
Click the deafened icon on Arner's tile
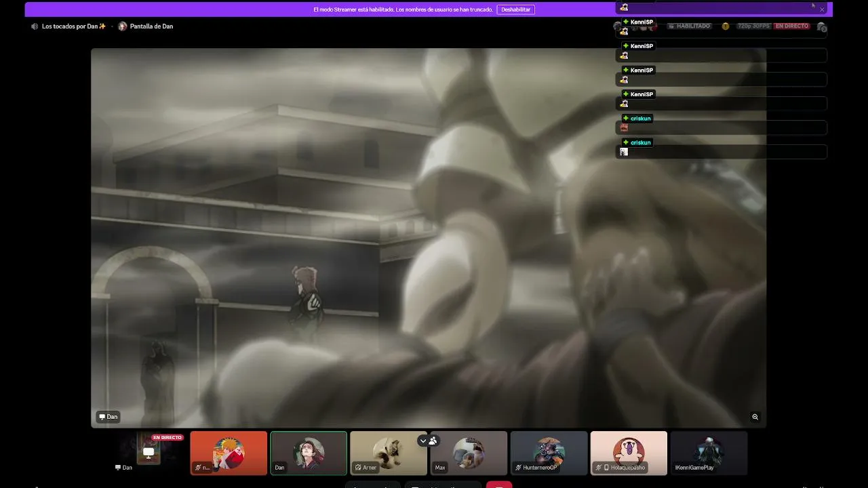[x=358, y=468]
